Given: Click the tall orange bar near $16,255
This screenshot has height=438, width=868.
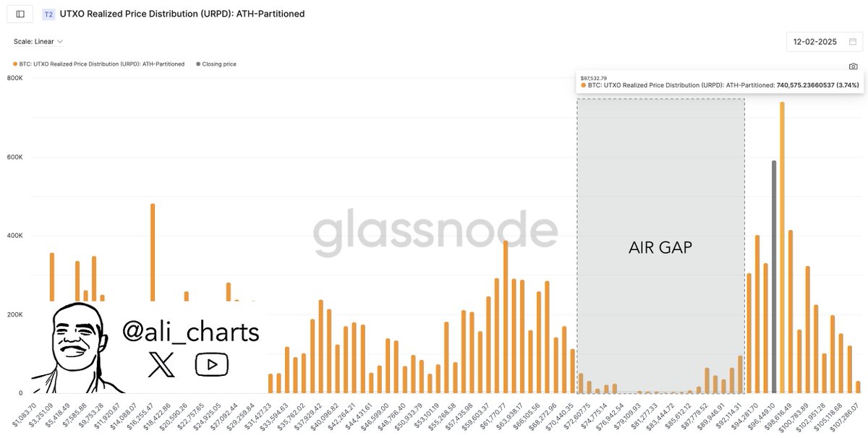Looking at the screenshot, I should [x=153, y=253].
